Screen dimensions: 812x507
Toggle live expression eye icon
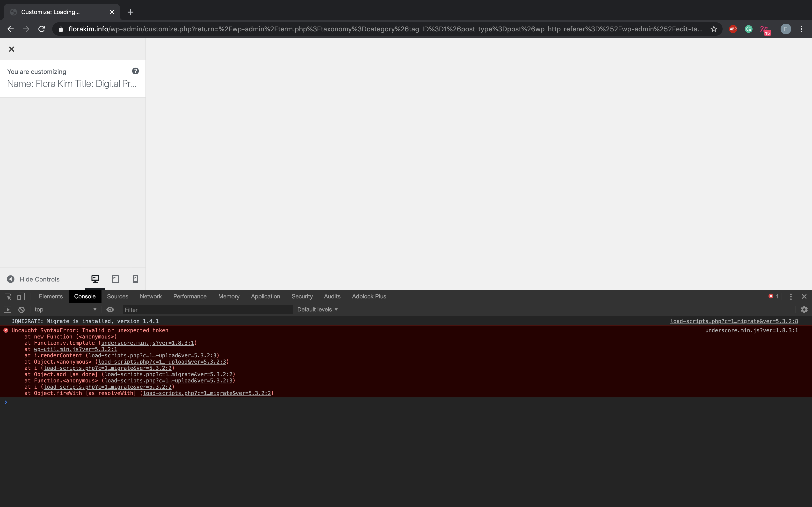pyautogui.click(x=110, y=310)
